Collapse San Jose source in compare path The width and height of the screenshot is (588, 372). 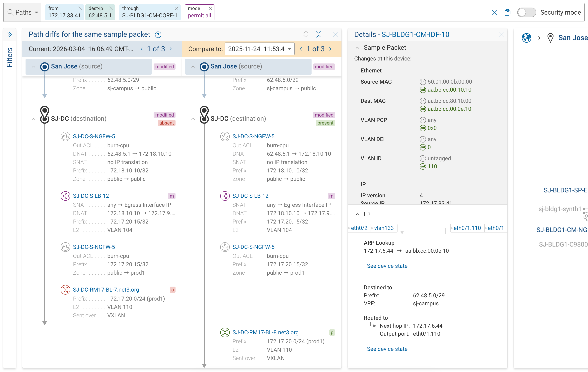(x=193, y=67)
